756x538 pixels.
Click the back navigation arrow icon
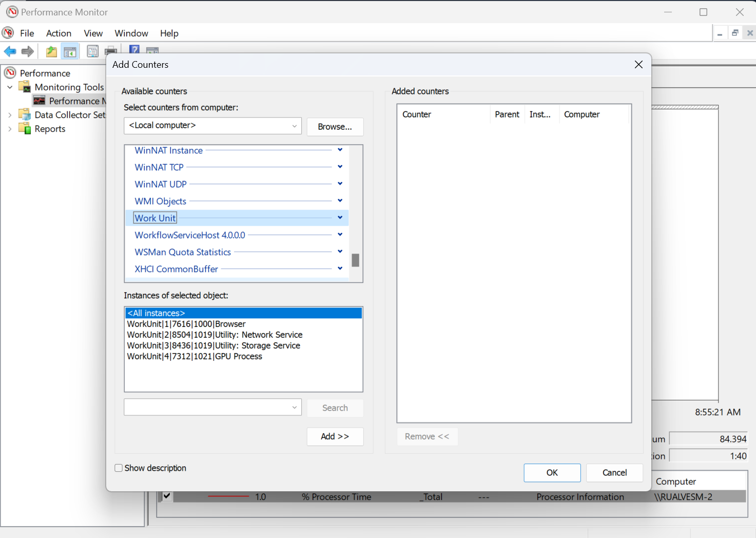pos(10,51)
